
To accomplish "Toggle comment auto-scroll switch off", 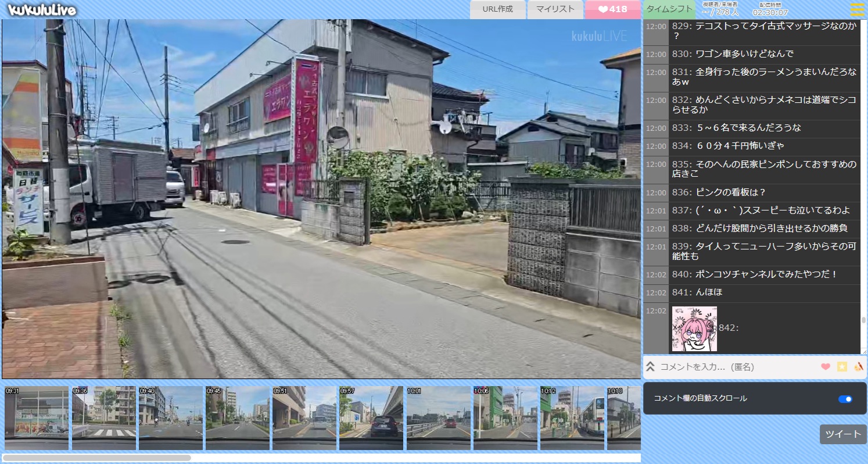I will 845,399.
